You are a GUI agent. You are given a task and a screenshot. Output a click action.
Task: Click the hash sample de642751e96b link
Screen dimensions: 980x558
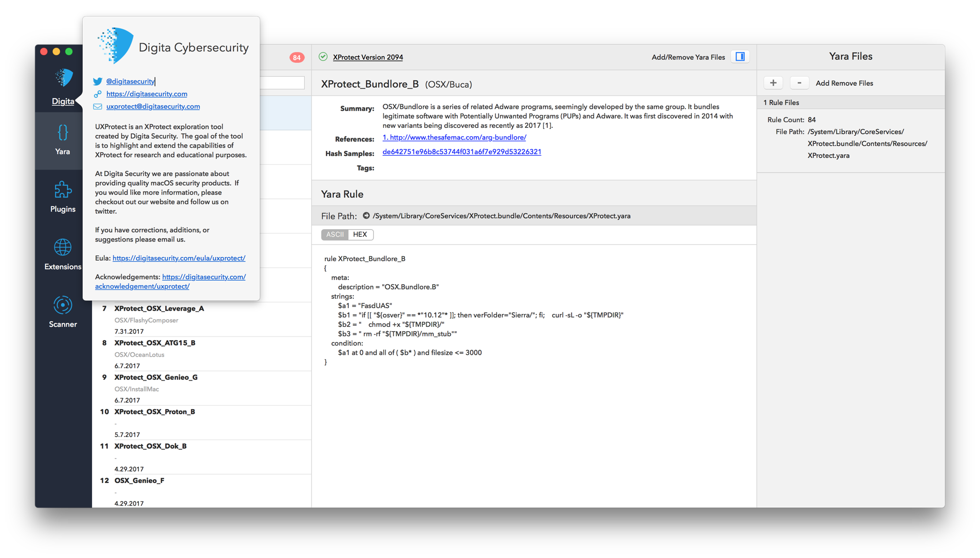tap(462, 152)
